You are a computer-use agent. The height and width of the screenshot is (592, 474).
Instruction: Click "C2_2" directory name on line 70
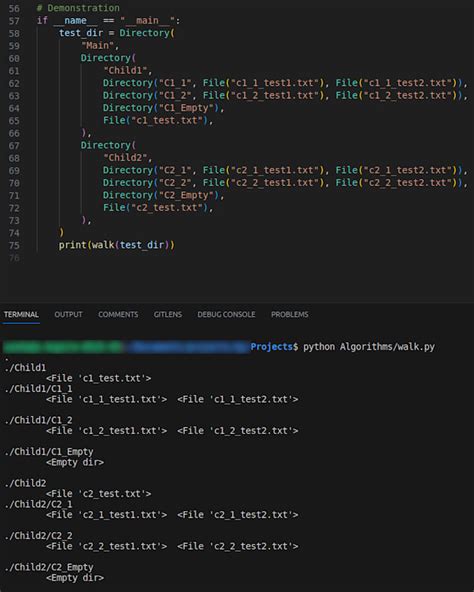pyautogui.click(x=175, y=183)
